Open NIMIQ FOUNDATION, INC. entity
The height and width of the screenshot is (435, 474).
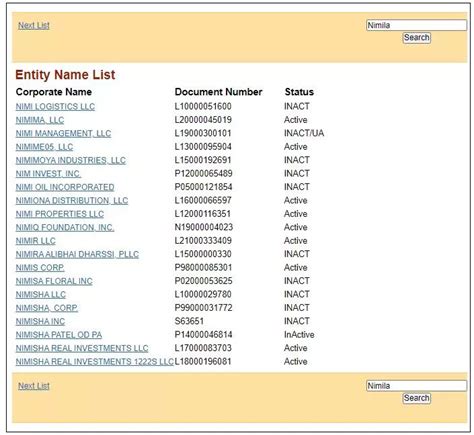65,227
